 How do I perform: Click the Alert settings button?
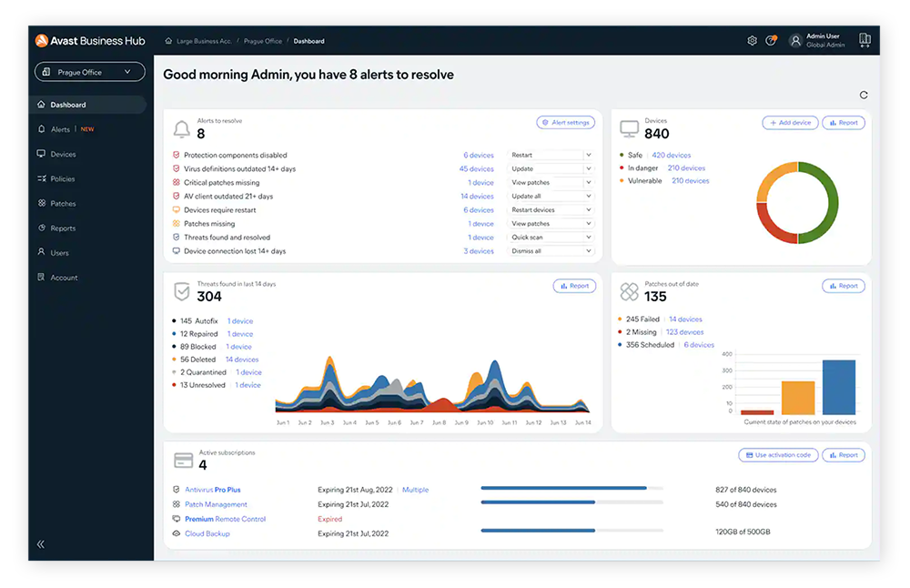tap(565, 122)
